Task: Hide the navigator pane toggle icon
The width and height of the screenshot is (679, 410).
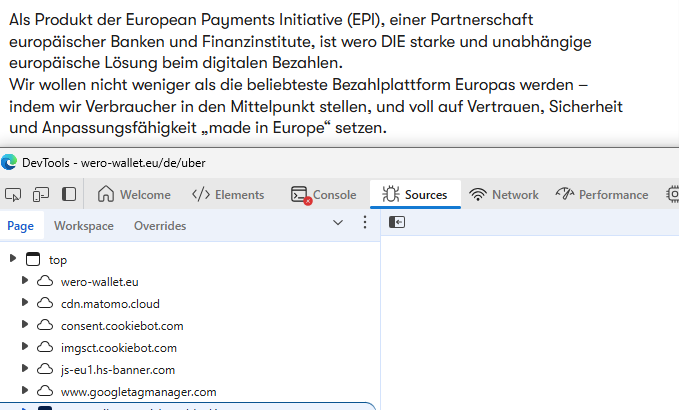Action: (x=397, y=222)
